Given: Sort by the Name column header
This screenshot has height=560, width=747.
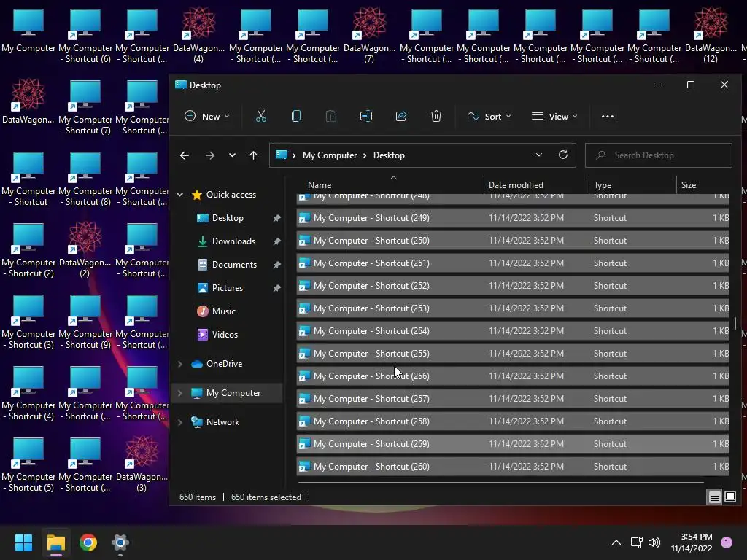Looking at the screenshot, I should pos(390,184).
